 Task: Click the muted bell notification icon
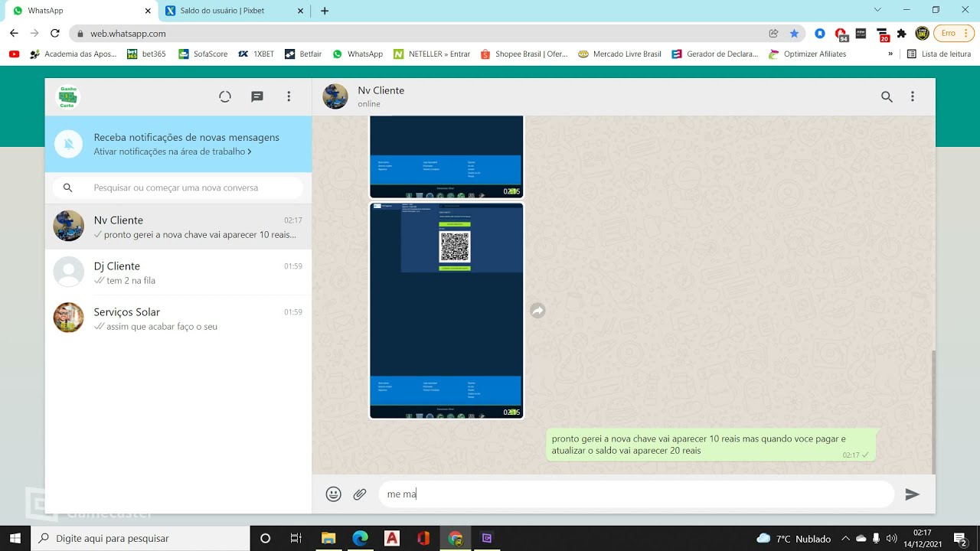(69, 144)
